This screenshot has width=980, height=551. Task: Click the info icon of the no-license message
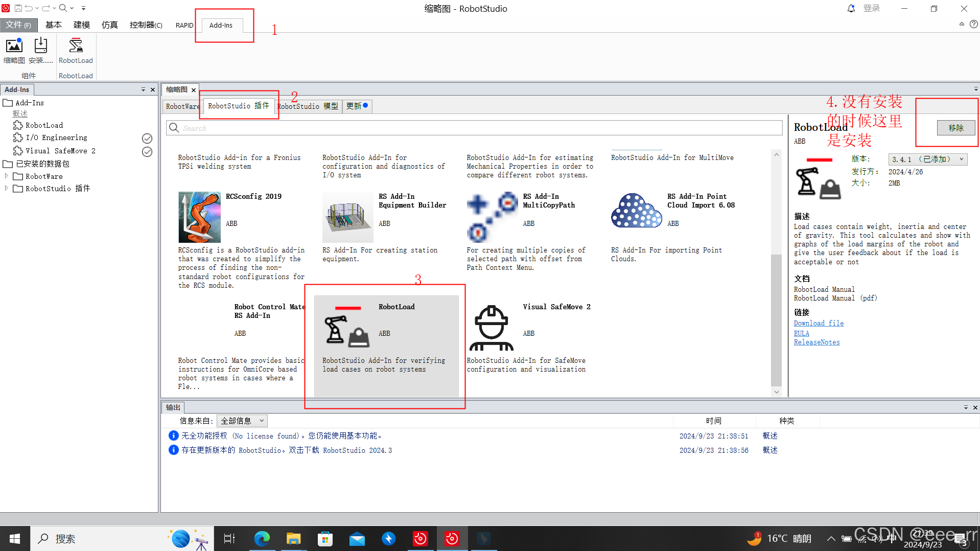click(x=173, y=435)
